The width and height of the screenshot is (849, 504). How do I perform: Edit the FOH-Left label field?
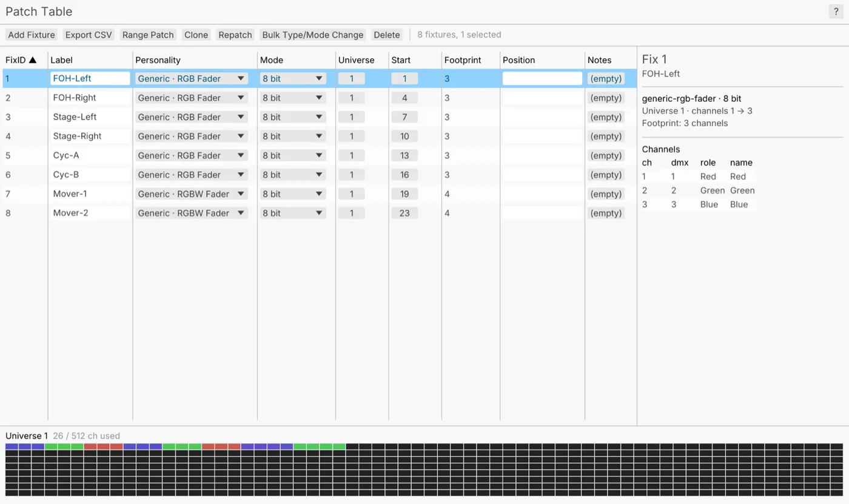90,78
